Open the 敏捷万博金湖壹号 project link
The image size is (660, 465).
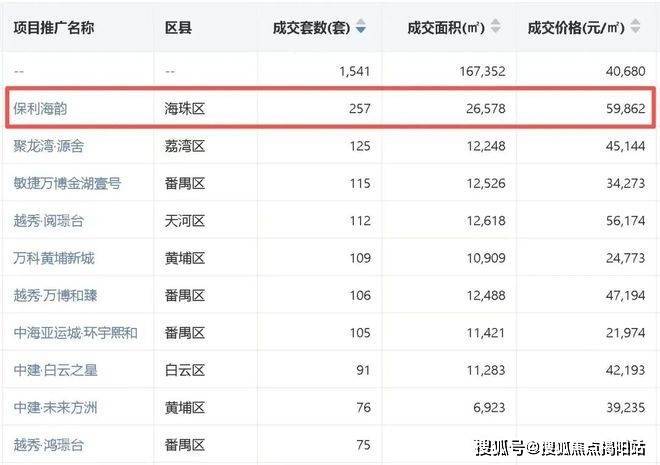(x=67, y=183)
